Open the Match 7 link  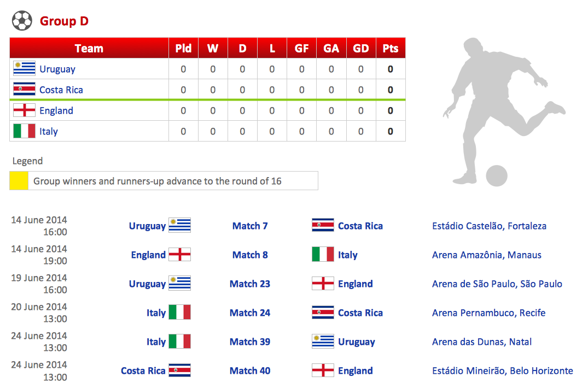[x=250, y=226]
